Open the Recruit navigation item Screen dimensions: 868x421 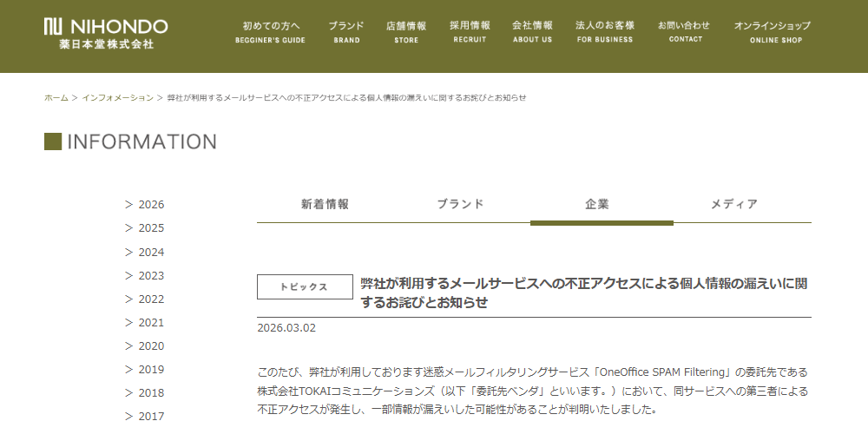pos(470,32)
